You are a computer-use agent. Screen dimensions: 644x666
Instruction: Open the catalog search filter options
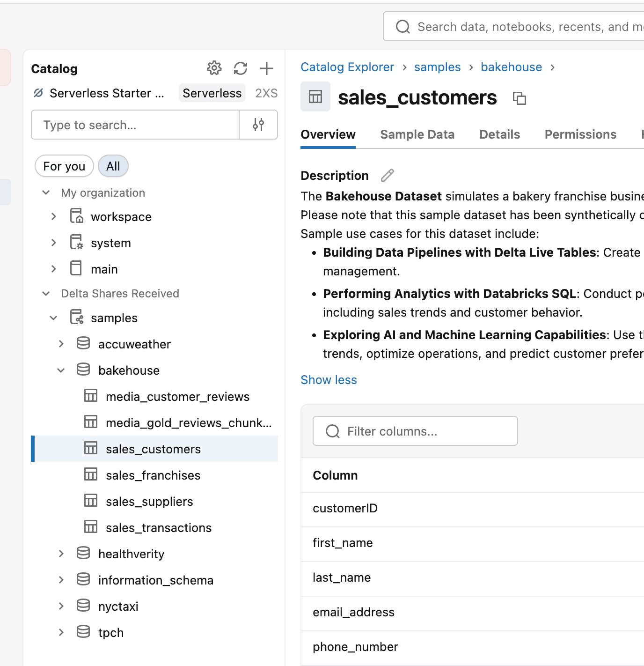tap(258, 125)
